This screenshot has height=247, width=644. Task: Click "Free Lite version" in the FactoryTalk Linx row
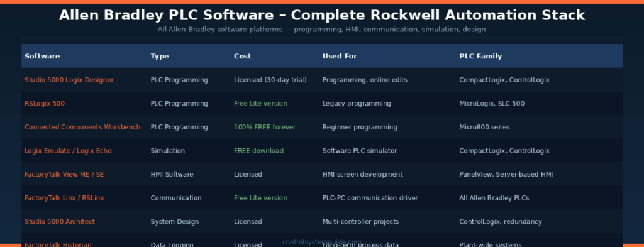pyautogui.click(x=261, y=198)
